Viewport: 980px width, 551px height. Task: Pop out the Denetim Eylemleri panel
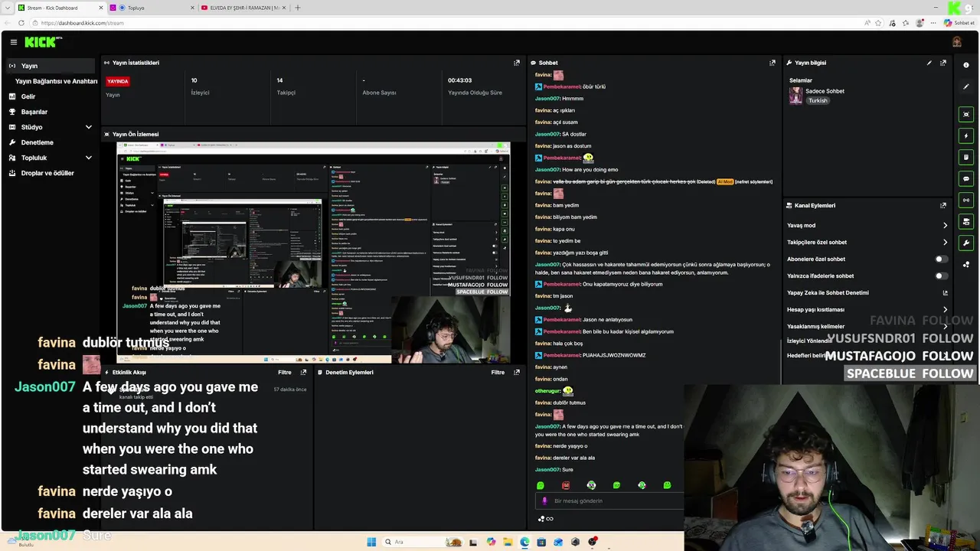click(x=517, y=372)
